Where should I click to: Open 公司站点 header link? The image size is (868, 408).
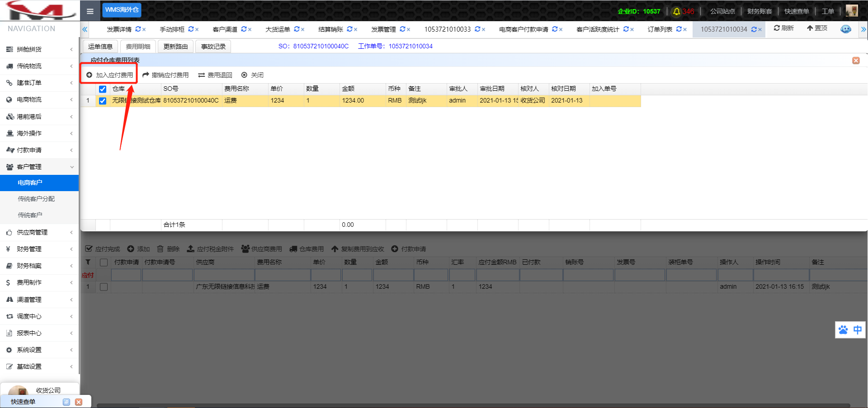tap(722, 11)
